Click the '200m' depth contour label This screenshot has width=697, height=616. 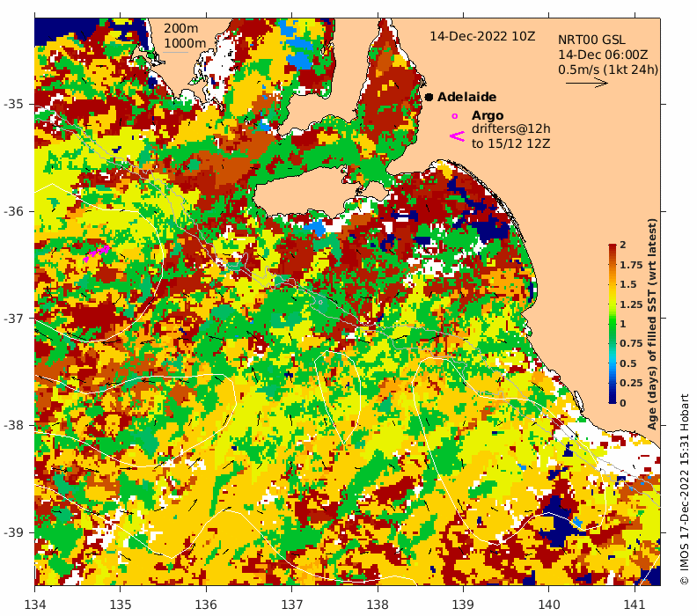click(x=181, y=28)
